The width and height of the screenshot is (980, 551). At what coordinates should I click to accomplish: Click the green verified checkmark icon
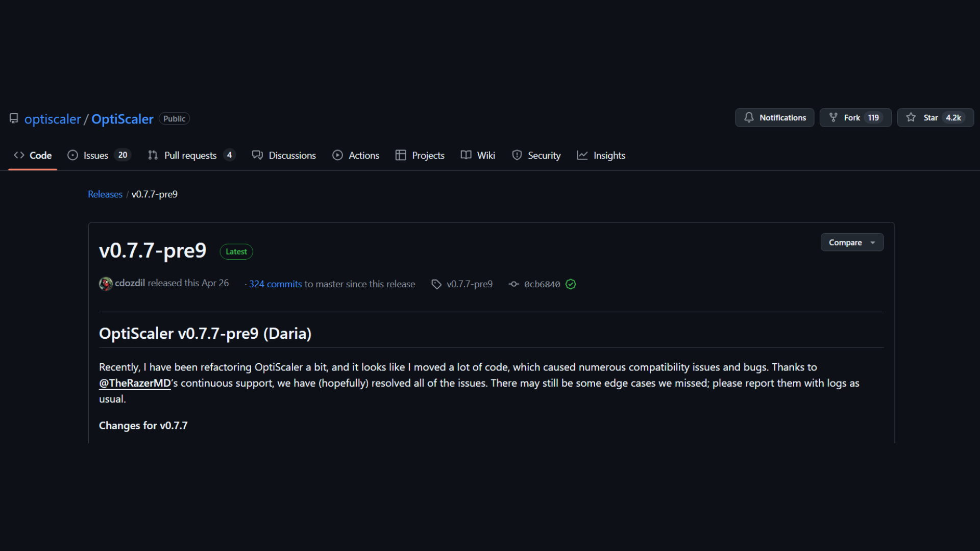coord(571,284)
